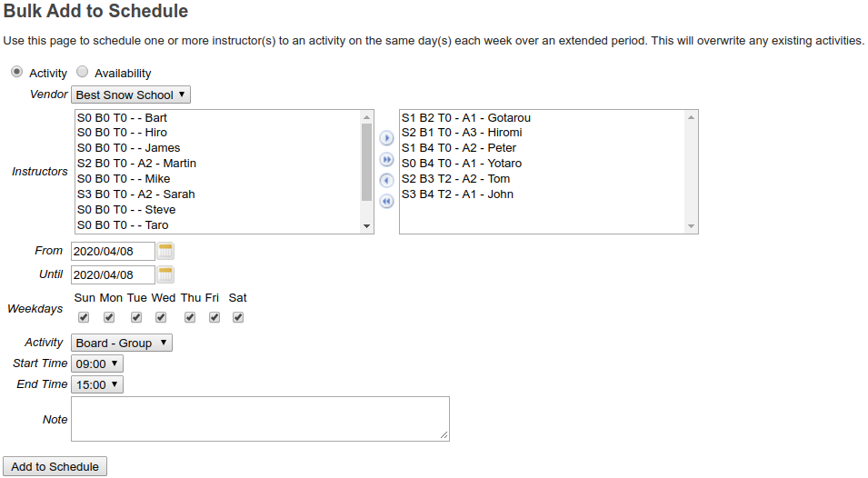868x478 pixels.
Task: Select the Availability radio button
Action: click(x=83, y=73)
